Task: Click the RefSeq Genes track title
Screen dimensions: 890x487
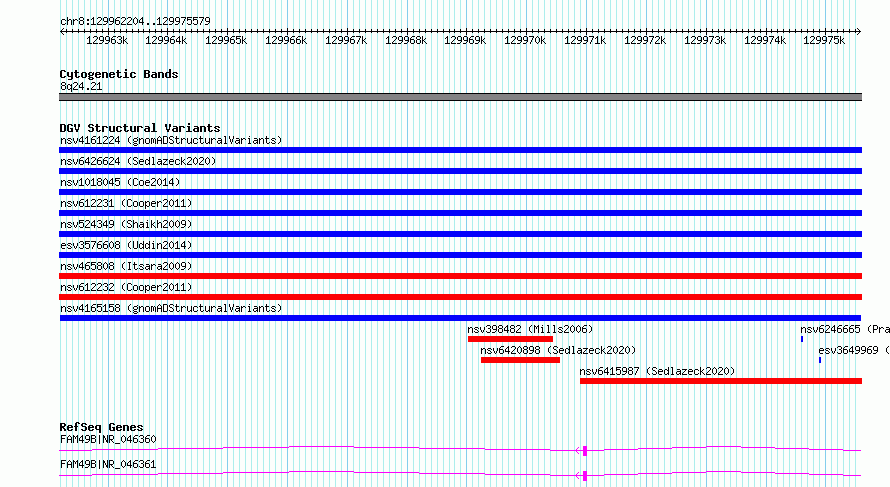Action: pos(101,427)
